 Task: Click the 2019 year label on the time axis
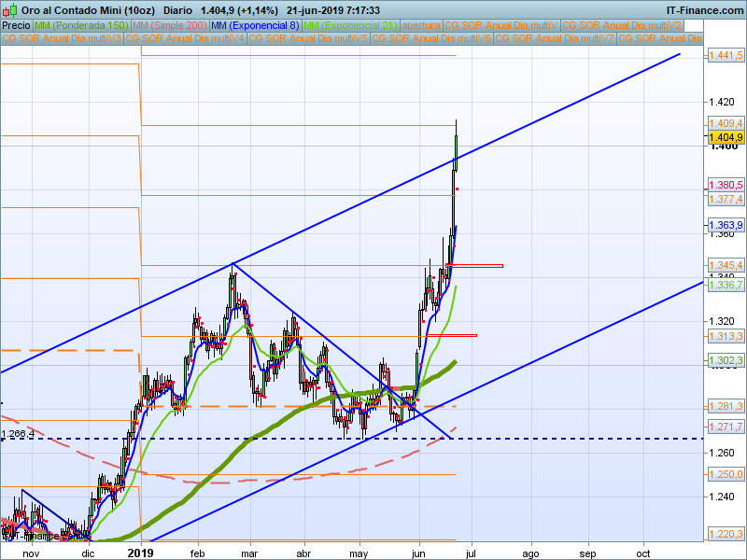[x=141, y=553]
